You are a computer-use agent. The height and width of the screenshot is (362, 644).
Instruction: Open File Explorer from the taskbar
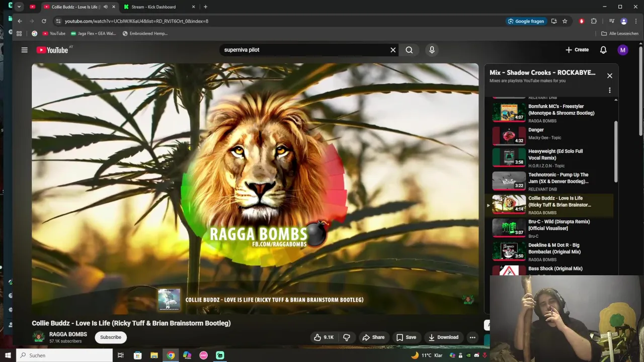point(154,355)
